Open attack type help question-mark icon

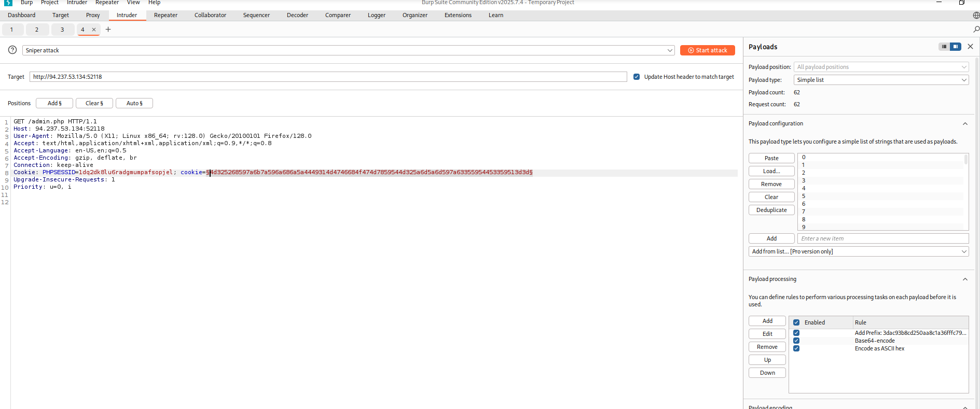[12, 50]
